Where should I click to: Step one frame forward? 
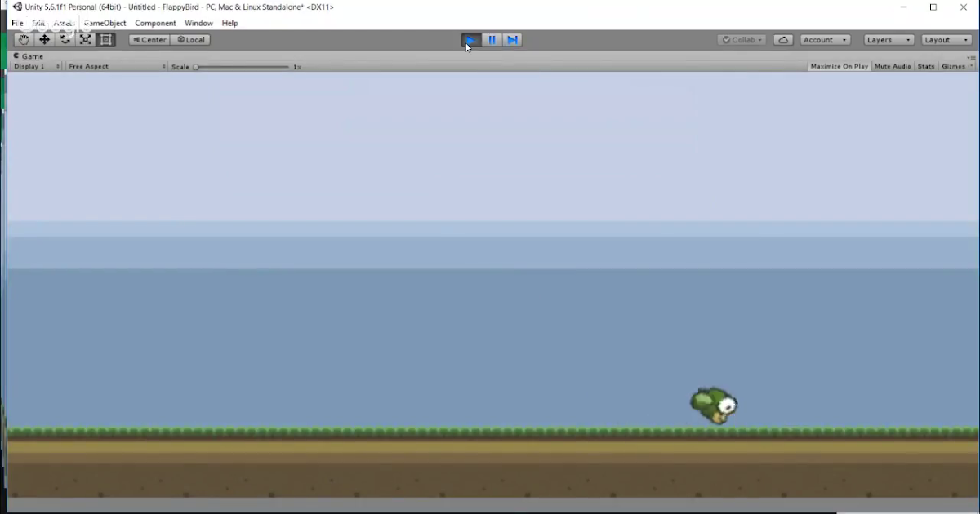(512, 39)
